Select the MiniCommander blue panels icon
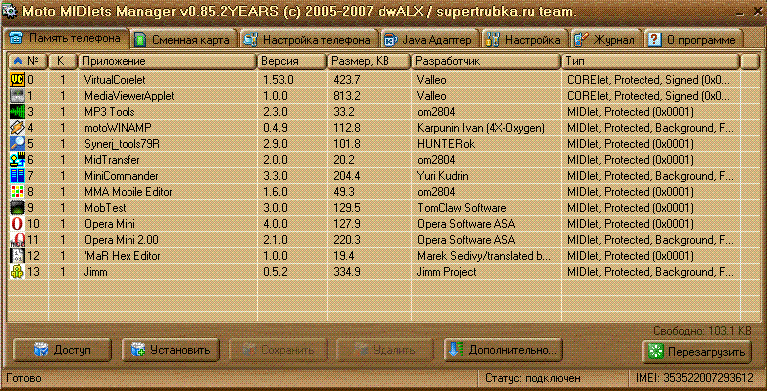This screenshot has width=767, height=391. (17, 176)
